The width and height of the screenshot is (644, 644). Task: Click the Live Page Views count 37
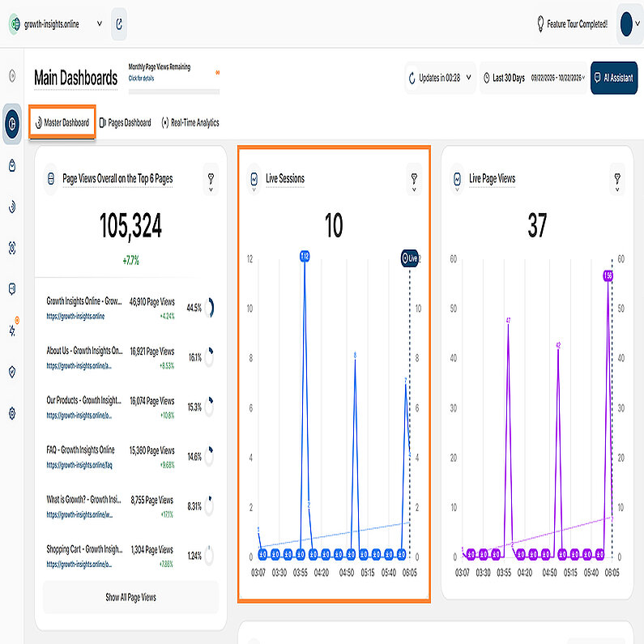coord(537,225)
